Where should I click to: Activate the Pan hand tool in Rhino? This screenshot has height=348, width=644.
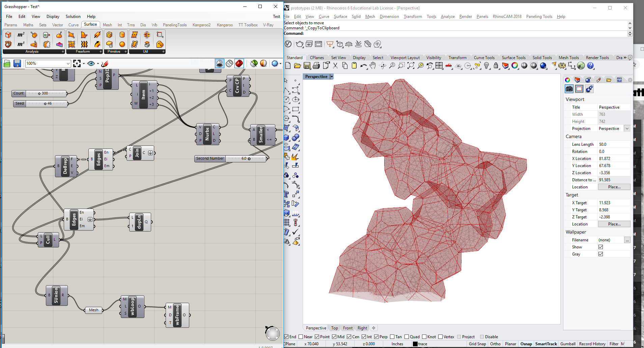coord(372,66)
